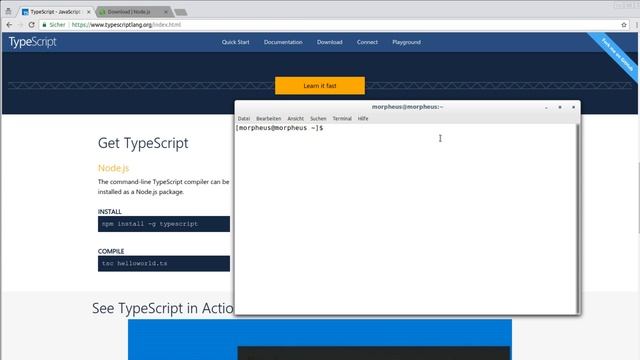Open the Playground nav link
640x360 pixels.
point(407,42)
